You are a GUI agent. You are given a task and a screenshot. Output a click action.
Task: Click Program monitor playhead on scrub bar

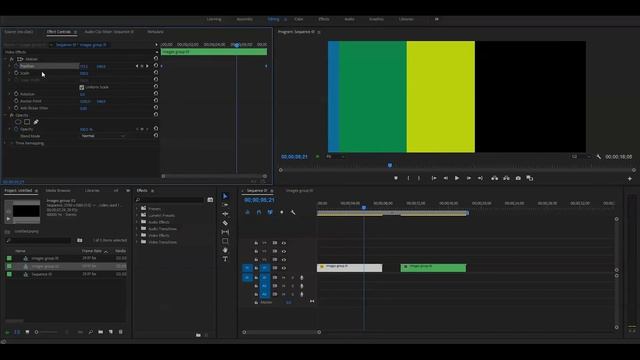coord(390,165)
